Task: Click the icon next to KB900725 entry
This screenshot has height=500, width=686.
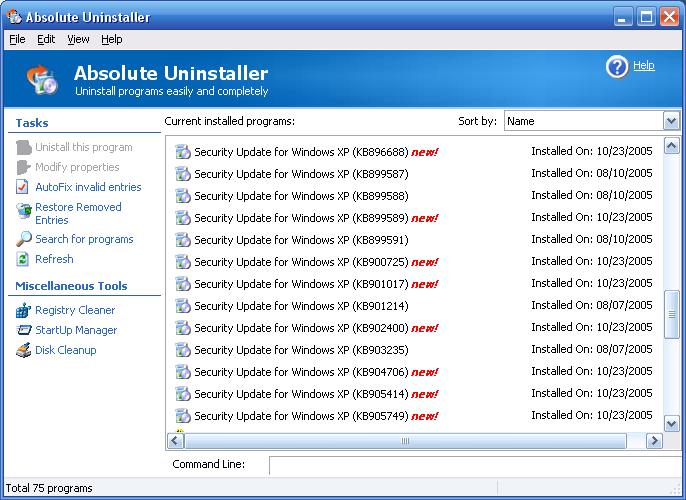Action: click(x=183, y=262)
